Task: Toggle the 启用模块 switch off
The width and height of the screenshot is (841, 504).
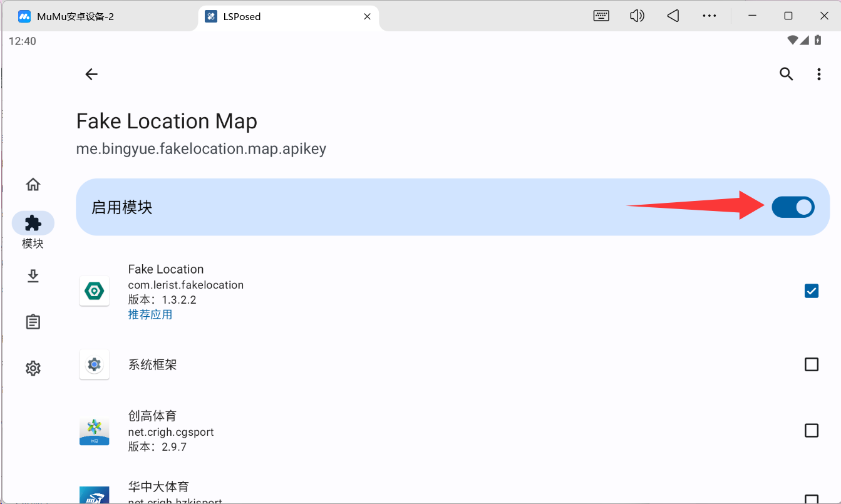Action: click(793, 207)
